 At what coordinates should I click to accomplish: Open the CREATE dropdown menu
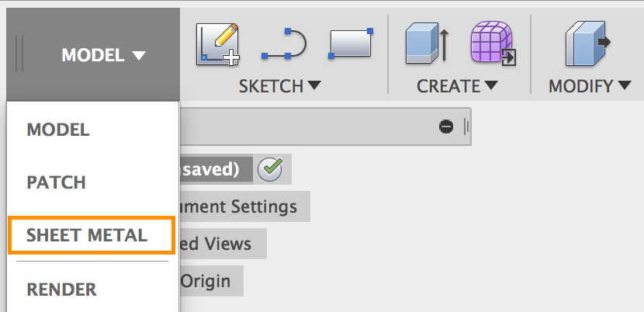(457, 86)
